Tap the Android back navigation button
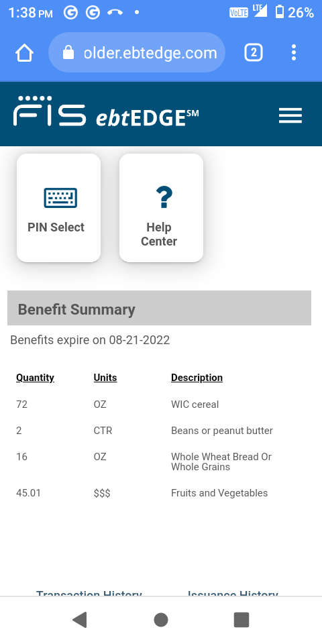 80,619
